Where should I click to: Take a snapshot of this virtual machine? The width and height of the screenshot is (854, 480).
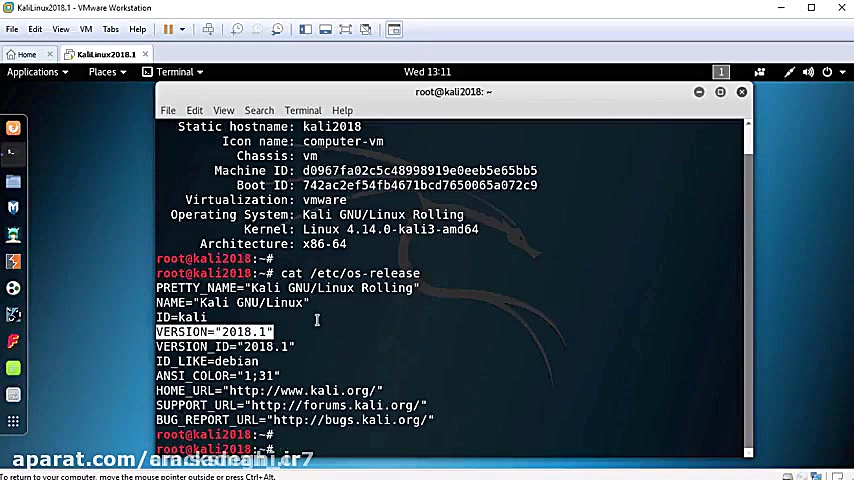[x=237, y=29]
